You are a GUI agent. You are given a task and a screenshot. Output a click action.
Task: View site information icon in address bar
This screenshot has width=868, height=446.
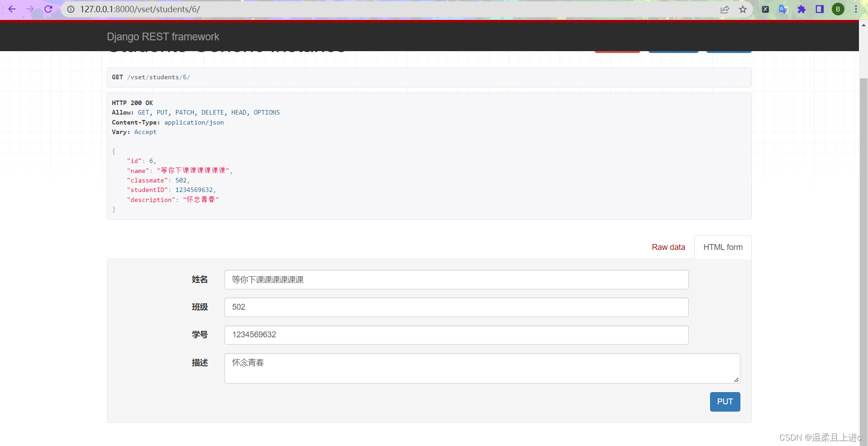point(71,9)
